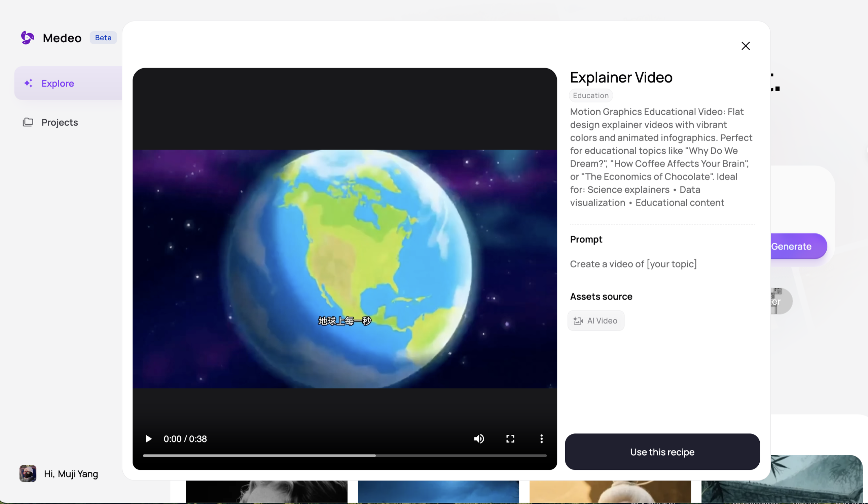
Task: Click the Beta badge
Action: coord(103,38)
